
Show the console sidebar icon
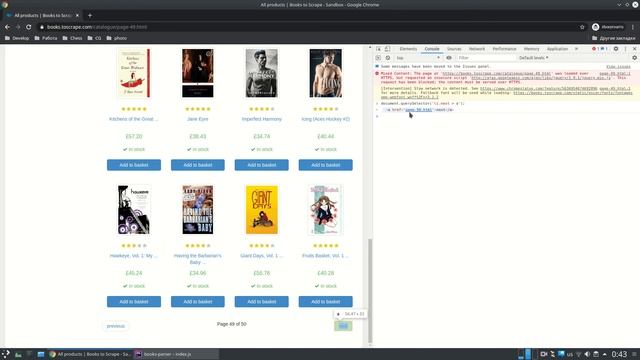point(378,58)
